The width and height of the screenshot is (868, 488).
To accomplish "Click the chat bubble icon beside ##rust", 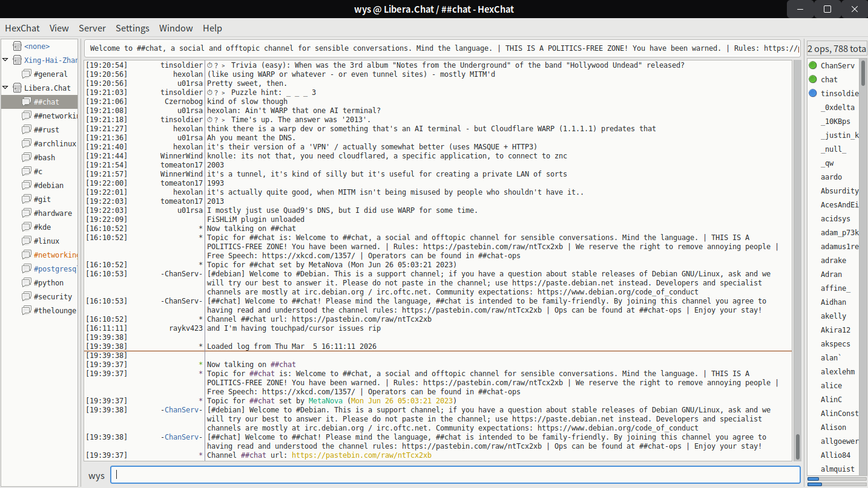I will tap(26, 129).
